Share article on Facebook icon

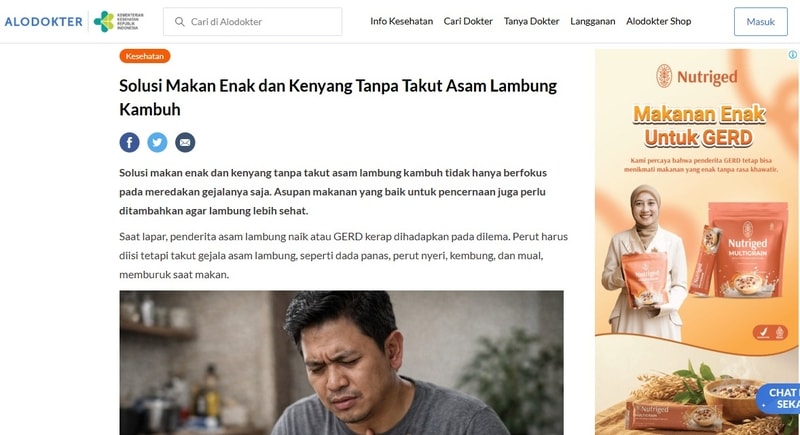tap(130, 142)
